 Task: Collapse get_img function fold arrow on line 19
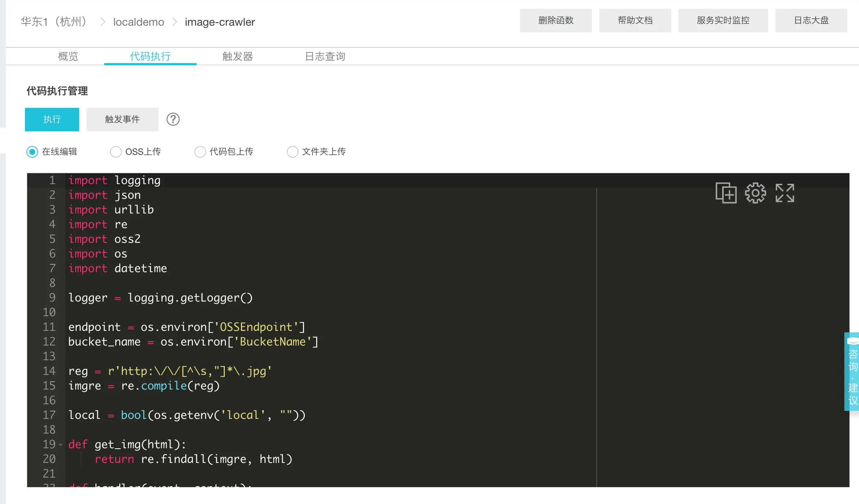(x=61, y=445)
